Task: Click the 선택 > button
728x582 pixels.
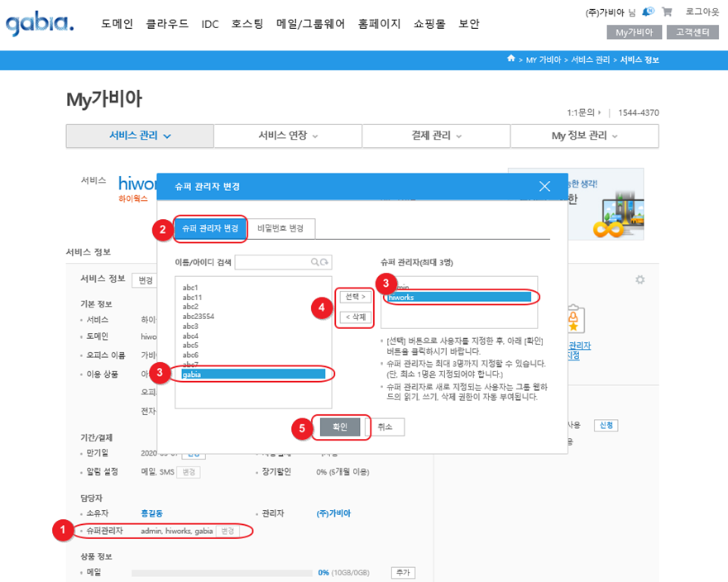Action: coord(353,297)
